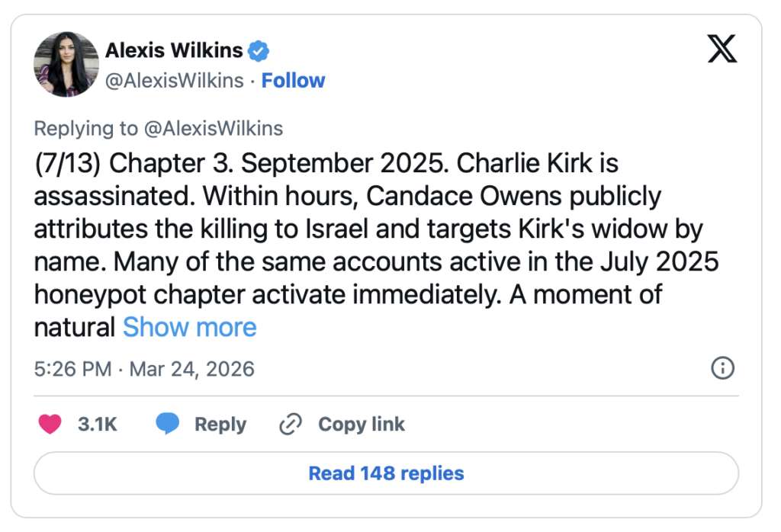781x532 pixels.
Task: Expand the tweet with Show more
Action: (190, 328)
